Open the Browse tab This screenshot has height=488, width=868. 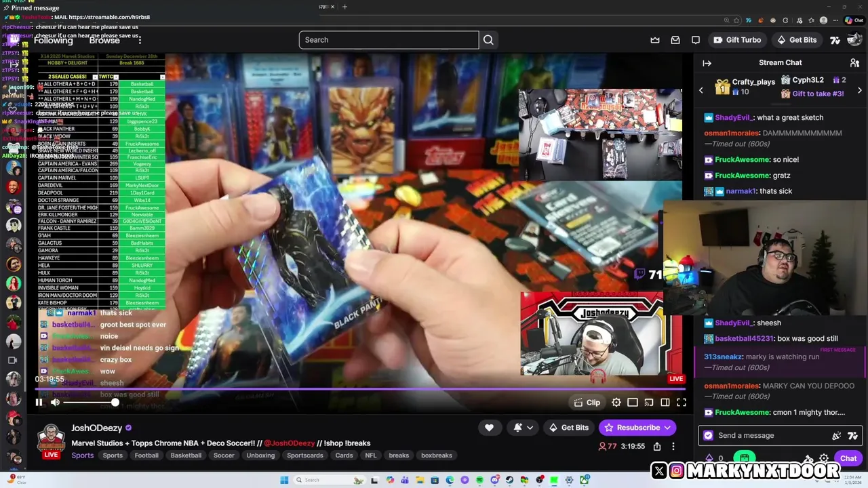104,41
